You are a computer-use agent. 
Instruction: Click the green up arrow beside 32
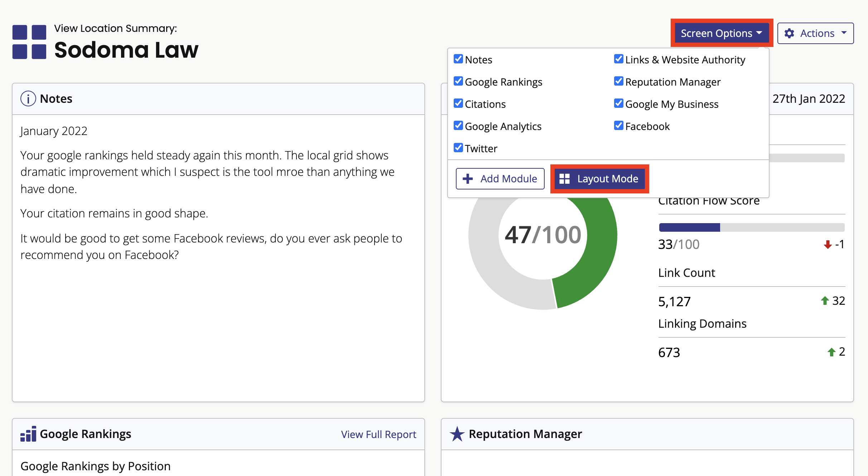point(825,300)
